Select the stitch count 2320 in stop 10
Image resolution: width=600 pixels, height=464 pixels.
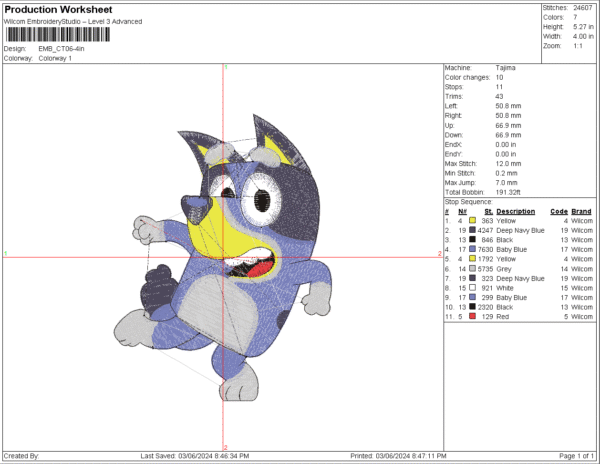coord(485,307)
